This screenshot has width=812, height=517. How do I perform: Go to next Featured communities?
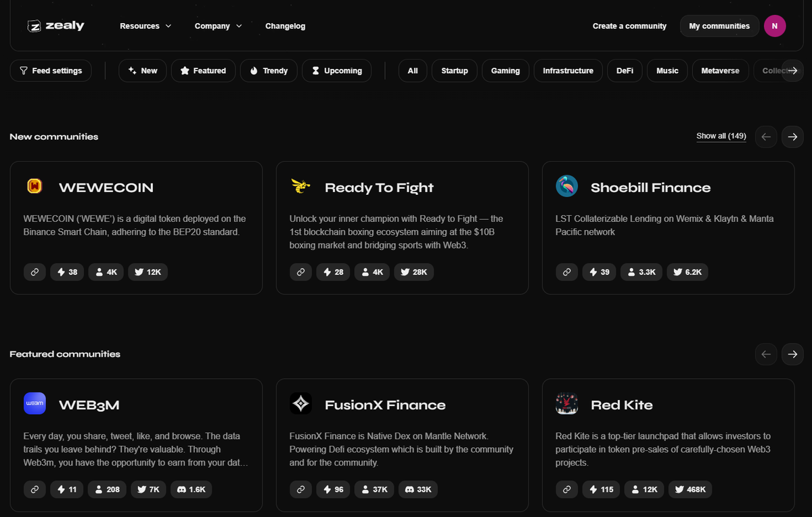click(x=792, y=354)
